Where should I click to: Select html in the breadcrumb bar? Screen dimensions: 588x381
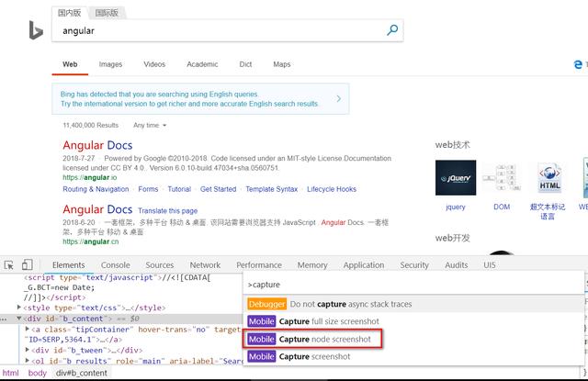(10, 373)
